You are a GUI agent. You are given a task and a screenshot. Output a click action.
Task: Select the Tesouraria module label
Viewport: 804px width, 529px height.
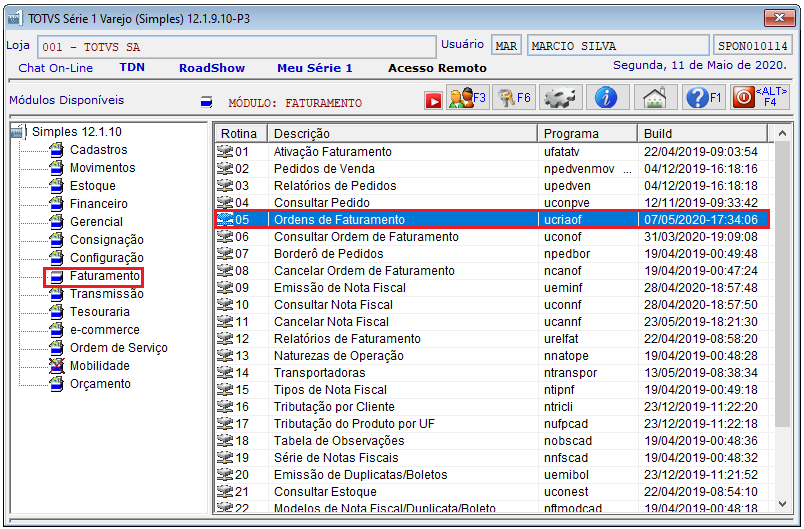pos(99,312)
